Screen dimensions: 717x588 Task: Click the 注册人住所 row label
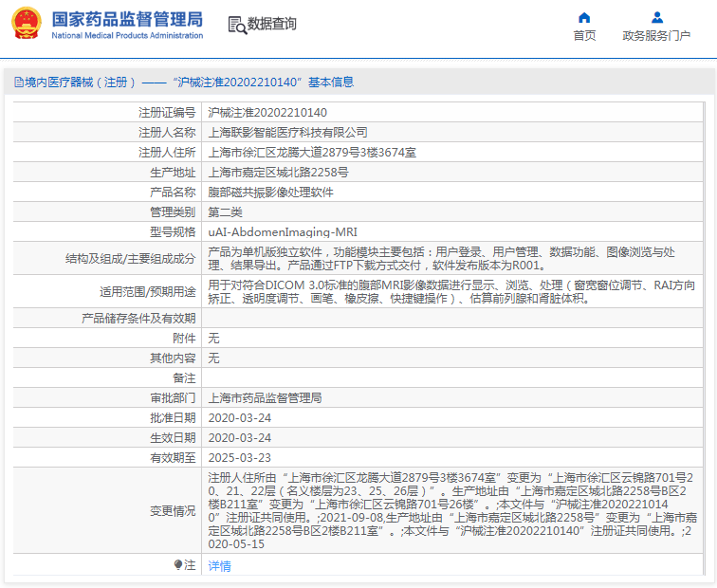(167, 153)
